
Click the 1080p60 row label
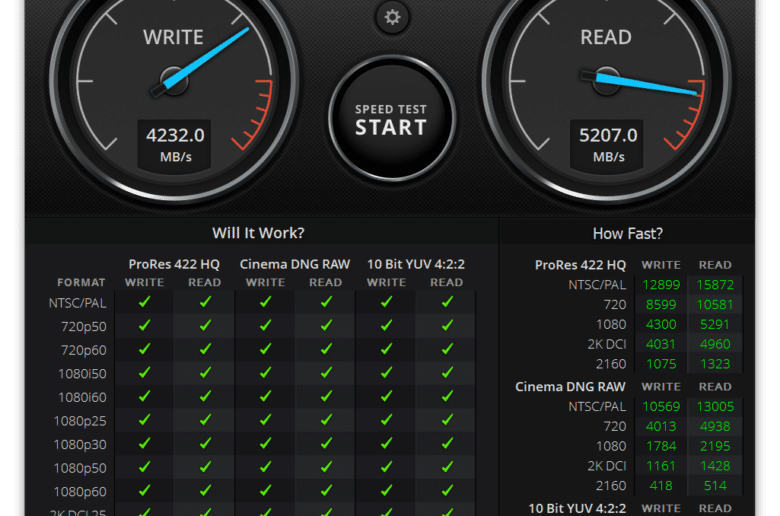point(80,492)
